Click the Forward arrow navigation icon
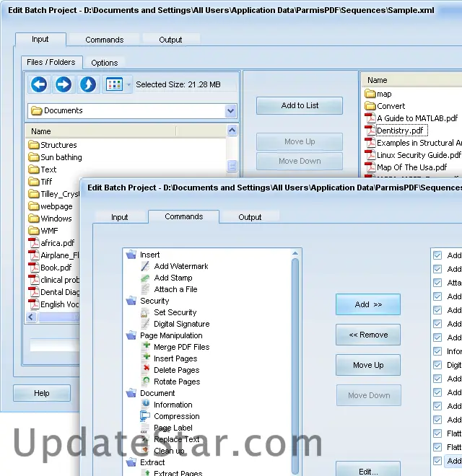The height and width of the screenshot is (476, 462). pos(64,84)
